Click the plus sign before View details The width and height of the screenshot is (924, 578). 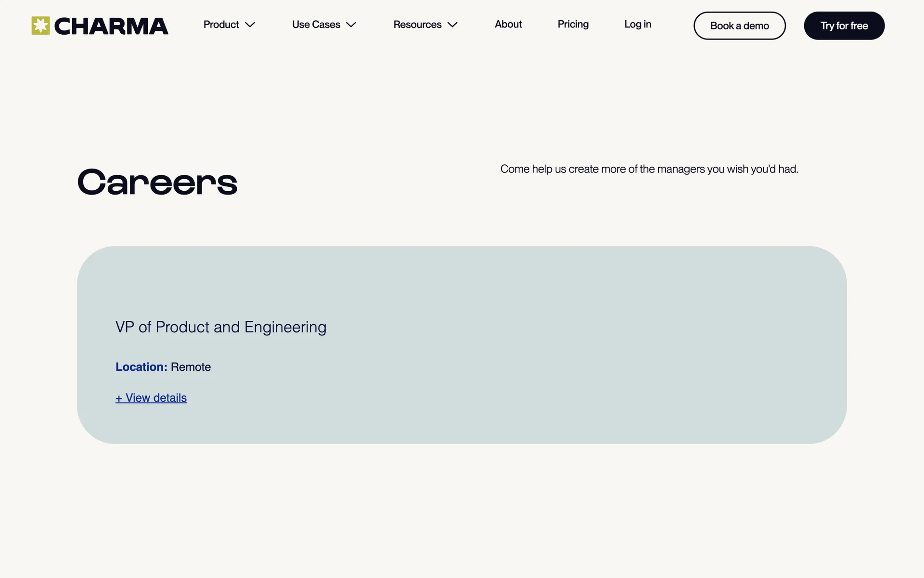(119, 398)
